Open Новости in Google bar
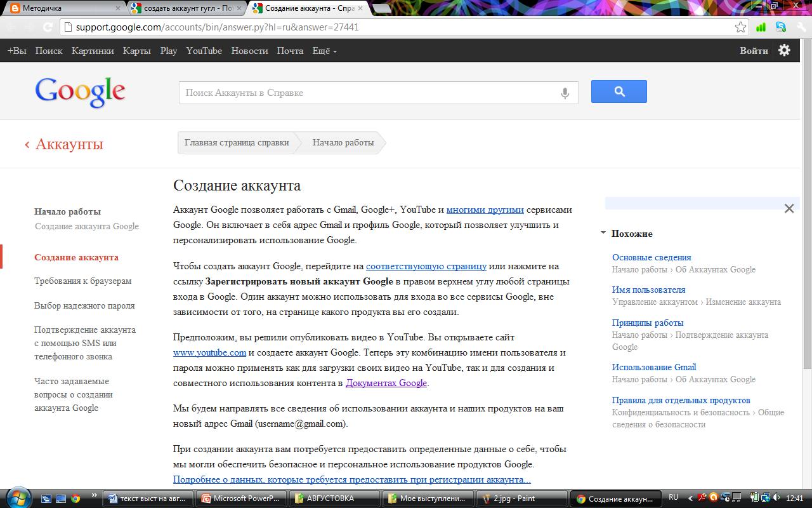The image size is (812, 508). click(249, 51)
